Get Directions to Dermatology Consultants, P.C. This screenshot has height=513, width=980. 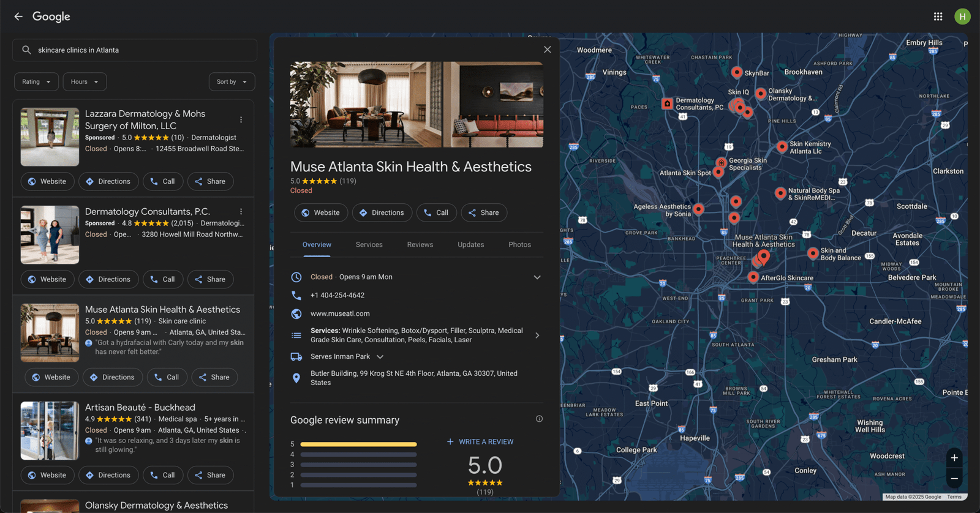[108, 280]
